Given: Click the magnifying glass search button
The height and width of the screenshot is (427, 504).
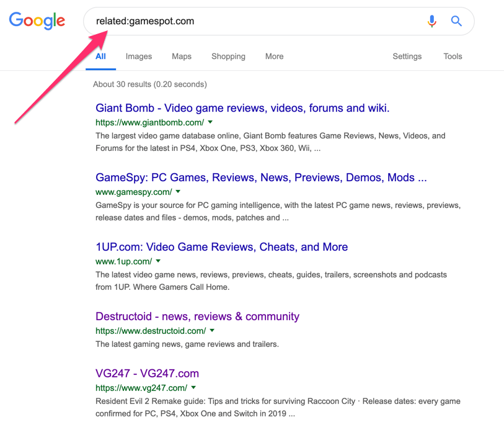Looking at the screenshot, I should pos(456,21).
